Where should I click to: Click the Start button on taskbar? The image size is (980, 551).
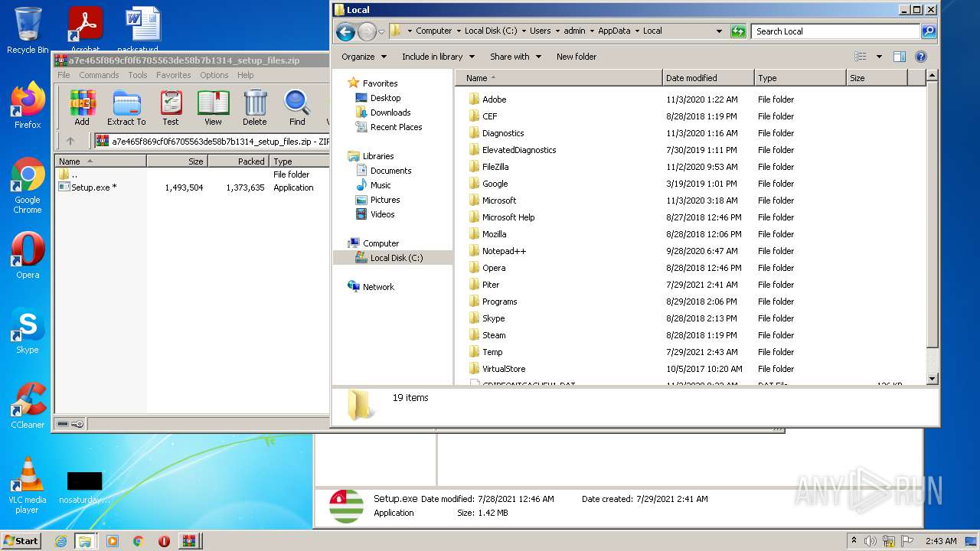[x=21, y=540]
